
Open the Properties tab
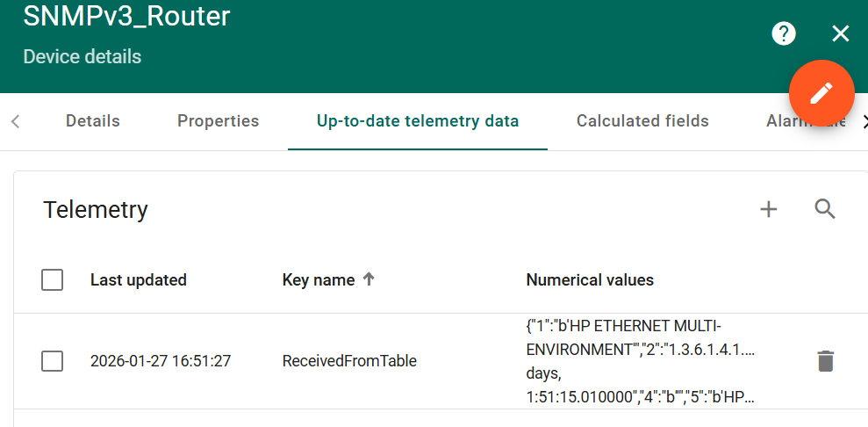tap(218, 121)
